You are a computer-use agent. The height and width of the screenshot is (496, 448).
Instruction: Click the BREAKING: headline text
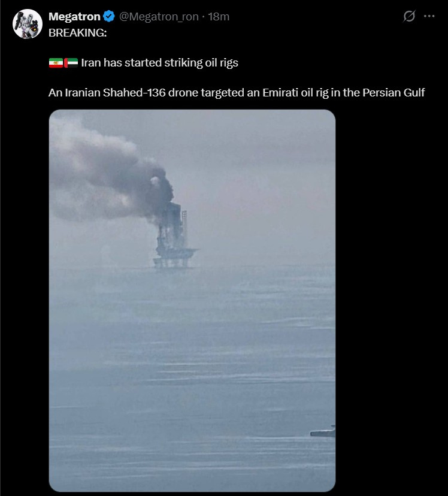pos(78,33)
